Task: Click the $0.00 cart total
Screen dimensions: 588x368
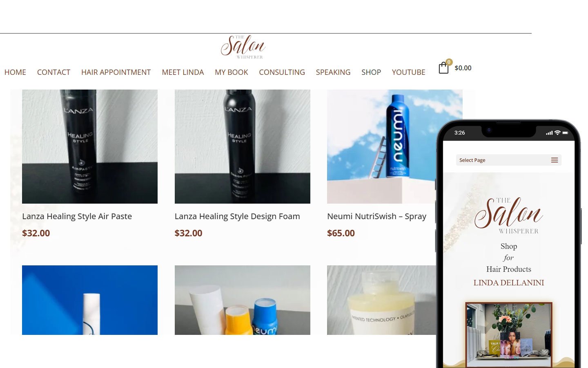Action: click(463, 68)
